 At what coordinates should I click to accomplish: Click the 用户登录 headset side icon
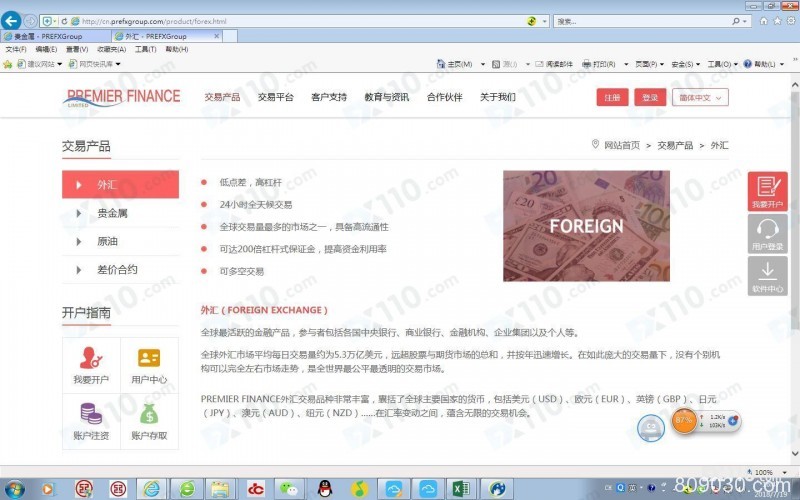pos(767,234)
